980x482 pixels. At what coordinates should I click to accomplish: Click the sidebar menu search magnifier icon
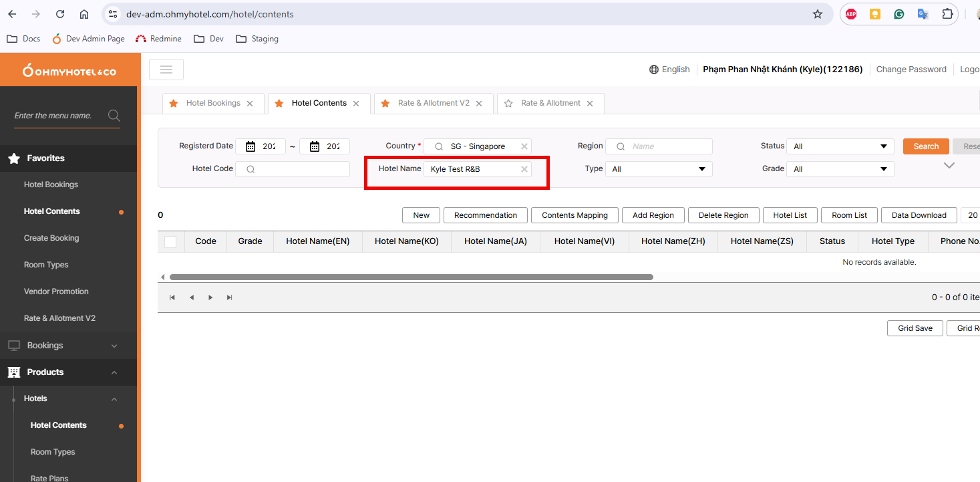tap(114, 116)
